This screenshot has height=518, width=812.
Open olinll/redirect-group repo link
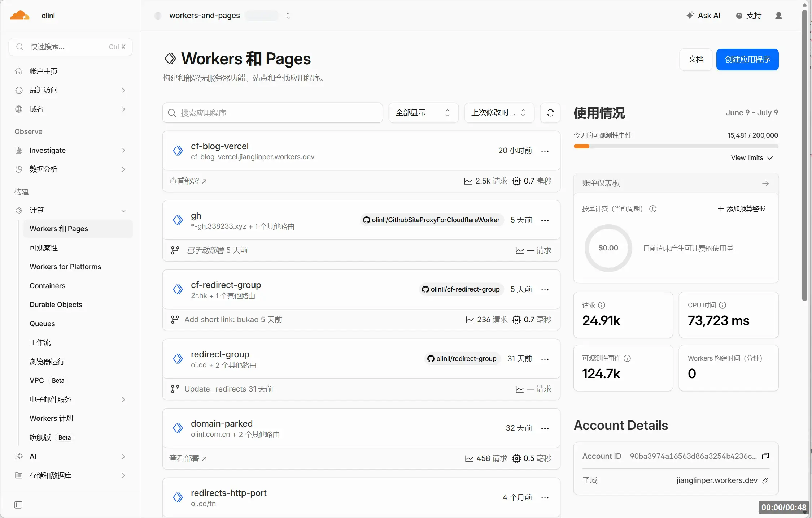462,359
